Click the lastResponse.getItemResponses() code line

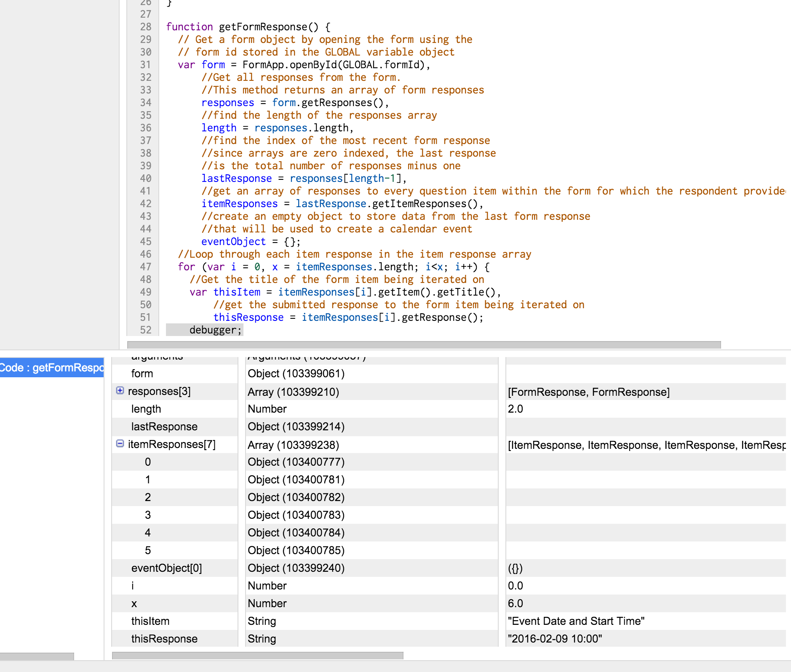click(x=342, y=203)
